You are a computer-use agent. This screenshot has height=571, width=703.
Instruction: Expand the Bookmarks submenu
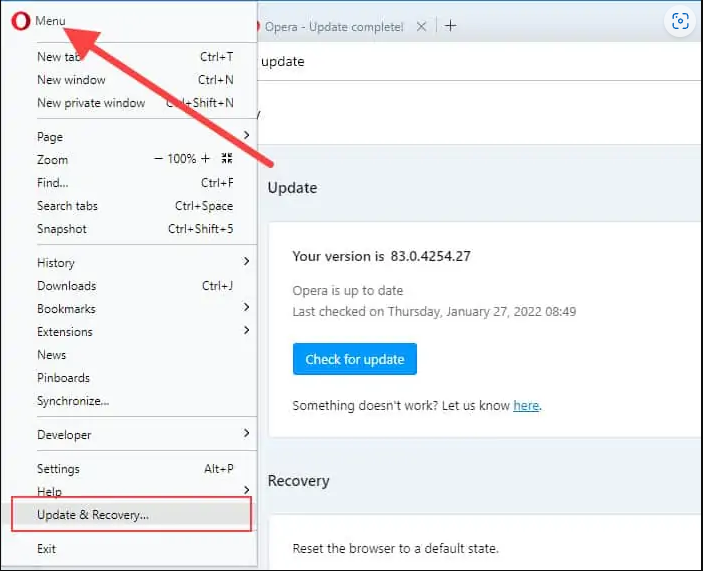pos(143,309)
